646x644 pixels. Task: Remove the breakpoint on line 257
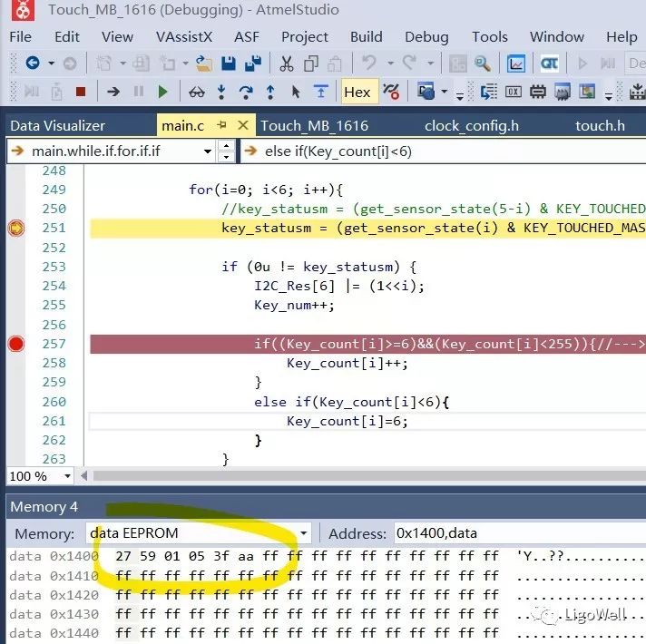click(16, 344)
